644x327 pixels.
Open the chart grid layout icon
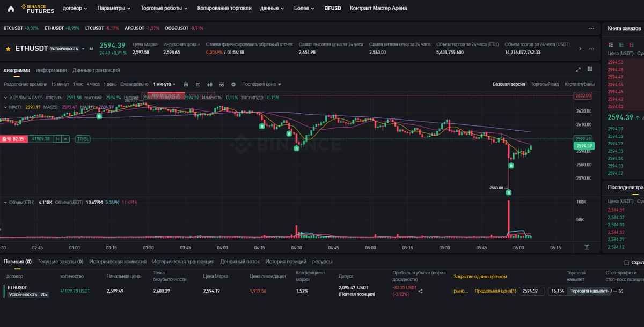[x=590, y=69]
